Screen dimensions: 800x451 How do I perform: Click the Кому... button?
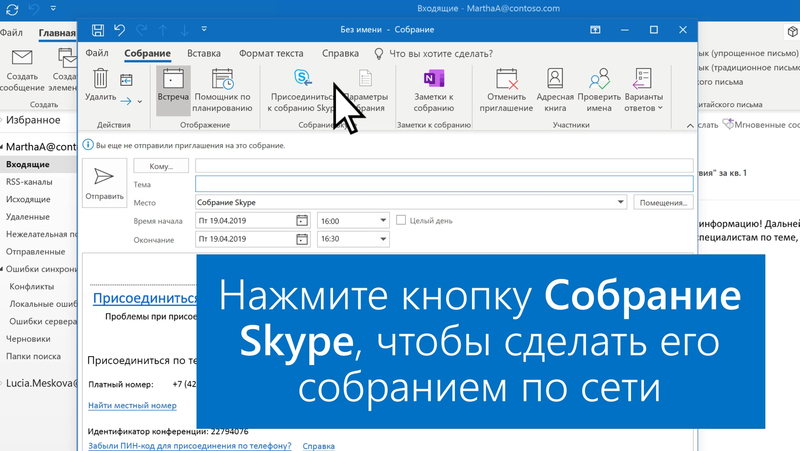pos(161,166)
